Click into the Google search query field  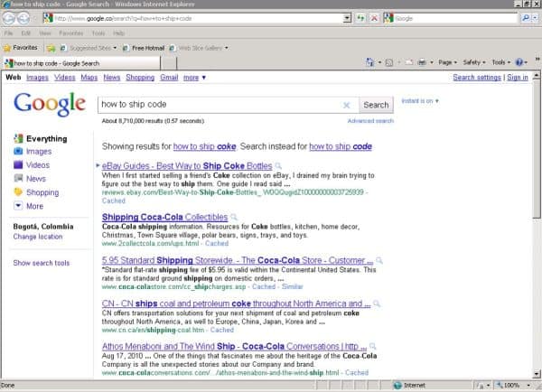pos(221,105)
